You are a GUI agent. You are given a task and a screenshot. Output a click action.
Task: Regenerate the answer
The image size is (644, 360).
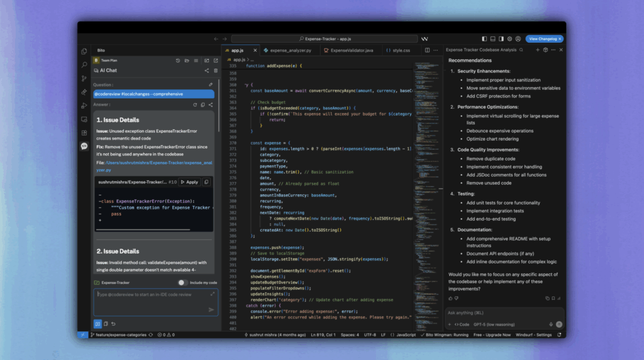(195, 105)
